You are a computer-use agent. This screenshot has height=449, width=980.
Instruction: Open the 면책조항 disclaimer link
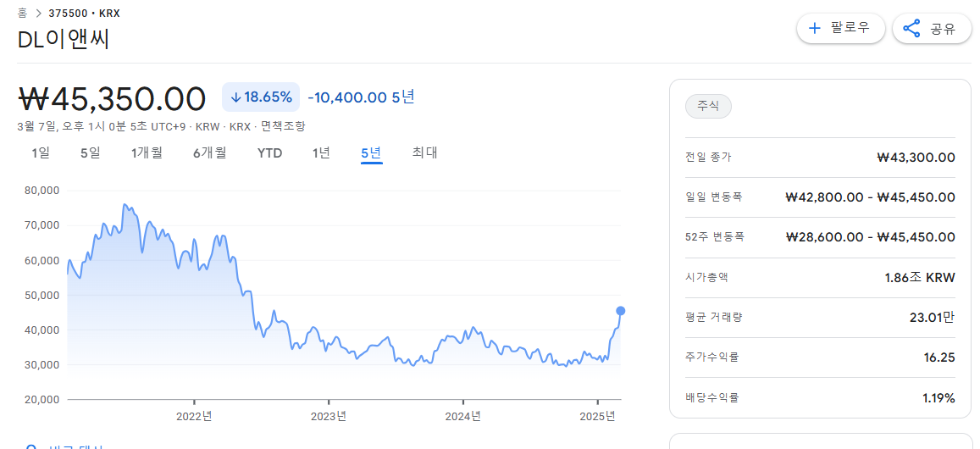(x=283, y=126)
